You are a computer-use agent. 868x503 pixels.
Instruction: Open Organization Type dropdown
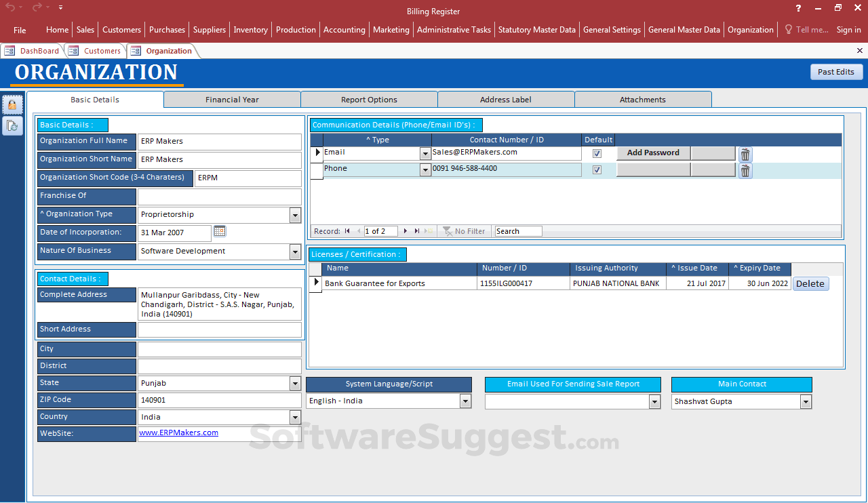point(296,215)
